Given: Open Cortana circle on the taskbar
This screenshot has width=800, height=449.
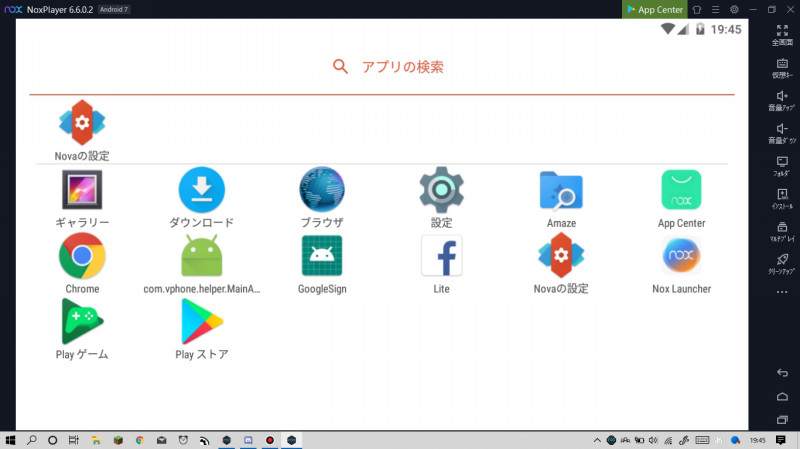Looking at the screenshot, I should point(53,440).
